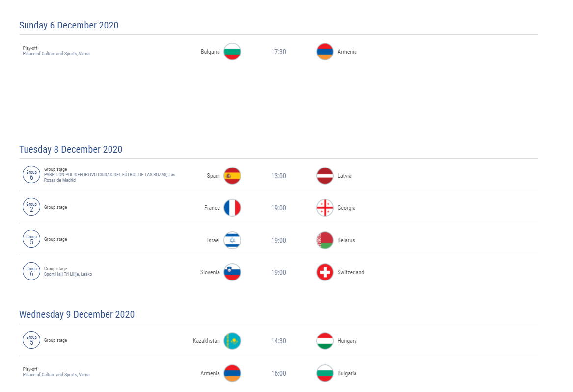Click the Spain flag icon

click(232, 176)
